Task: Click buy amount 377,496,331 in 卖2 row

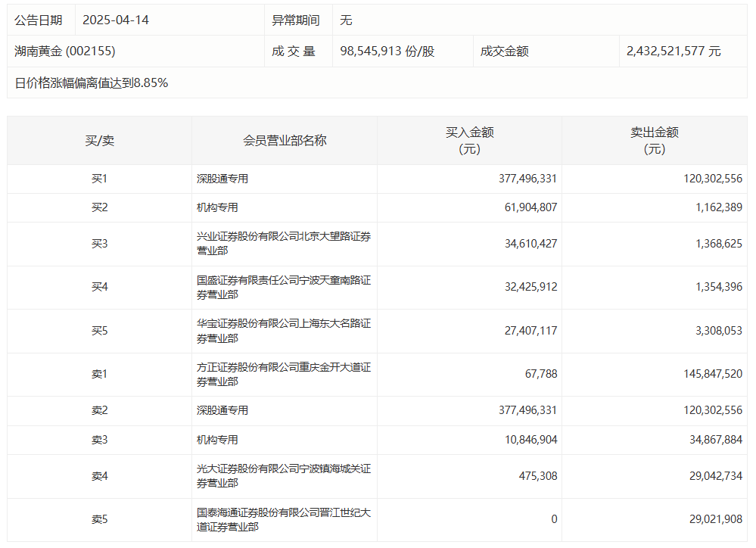Action: click(527, 410)
